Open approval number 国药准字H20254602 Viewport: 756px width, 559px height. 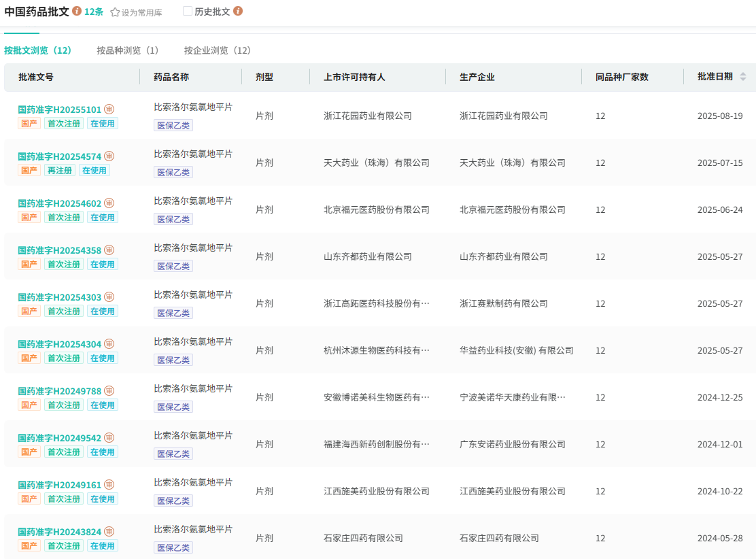(59, 203)
